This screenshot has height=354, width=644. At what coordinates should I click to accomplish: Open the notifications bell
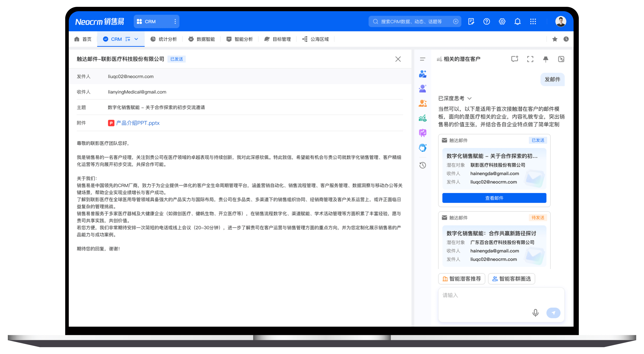click(517, 22)
